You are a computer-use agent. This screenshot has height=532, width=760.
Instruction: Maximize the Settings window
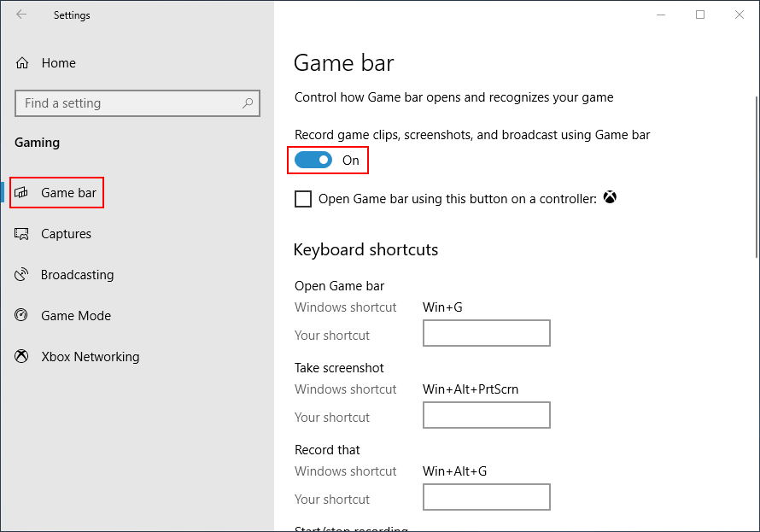[700, 15]
